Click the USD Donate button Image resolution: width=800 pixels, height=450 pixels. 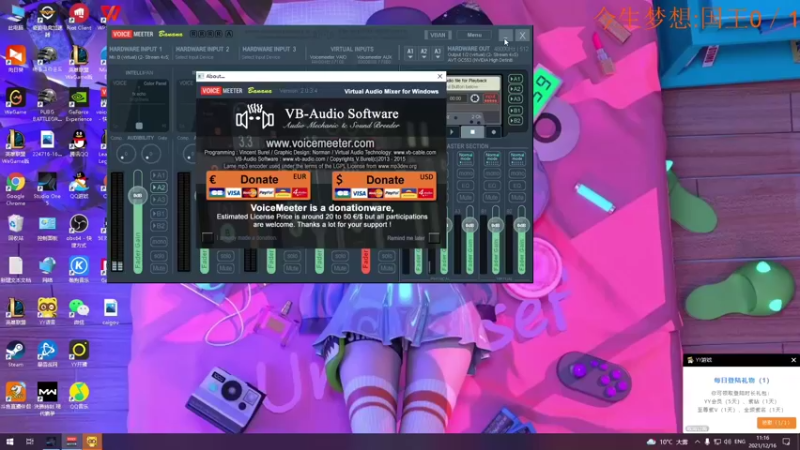(x=384, y=185)
